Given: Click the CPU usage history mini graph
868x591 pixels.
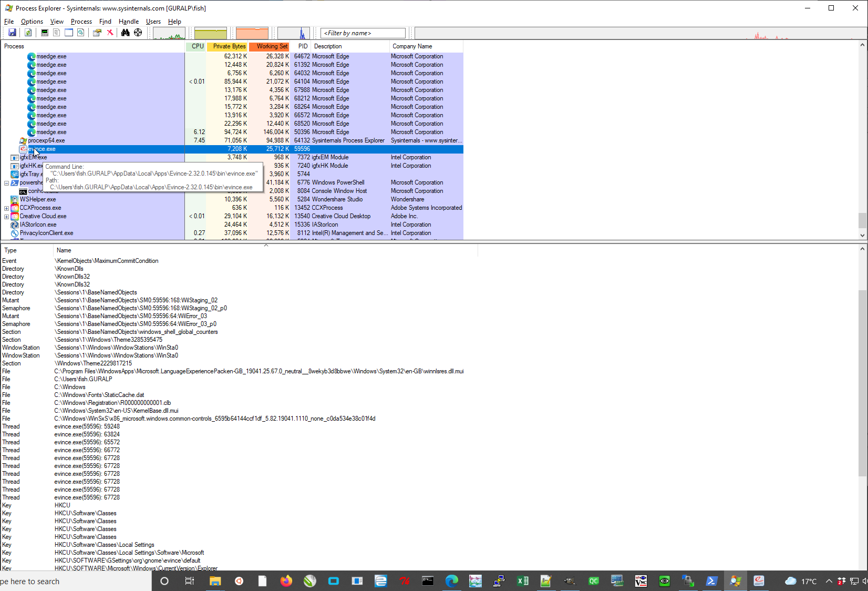Looking at the screenshot, I should 169,33.
